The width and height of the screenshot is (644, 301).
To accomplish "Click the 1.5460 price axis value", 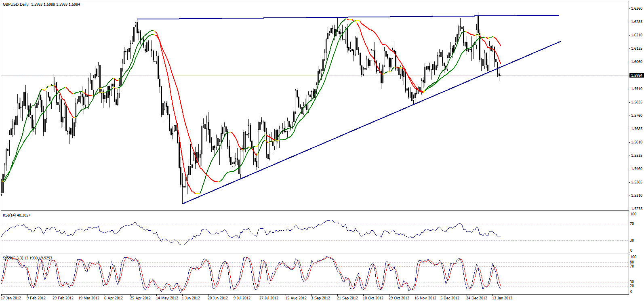I will click(x=636, y=169).
